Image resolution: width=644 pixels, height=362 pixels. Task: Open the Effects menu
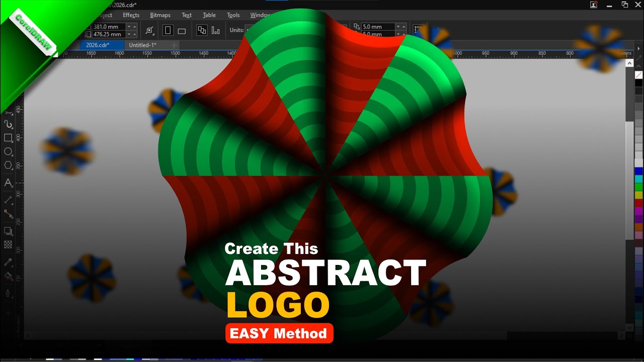coord(131,15)
